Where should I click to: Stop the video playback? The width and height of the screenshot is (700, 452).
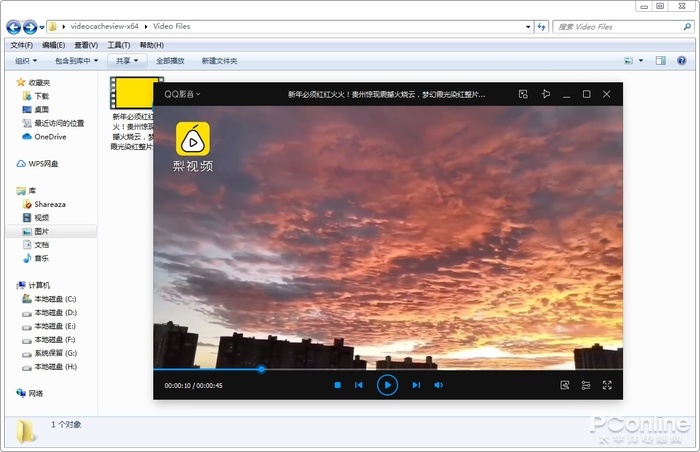click(x=338, y=385)
